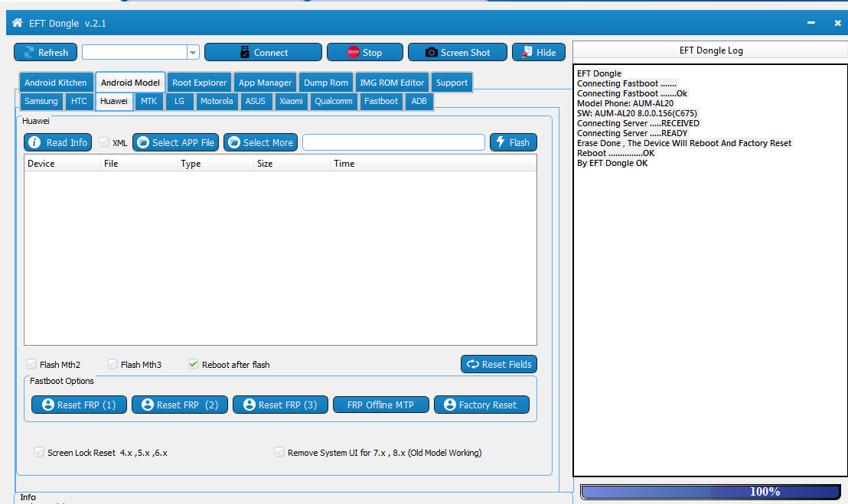Enable the Flash Mth3 checkbox

point(112,364)
